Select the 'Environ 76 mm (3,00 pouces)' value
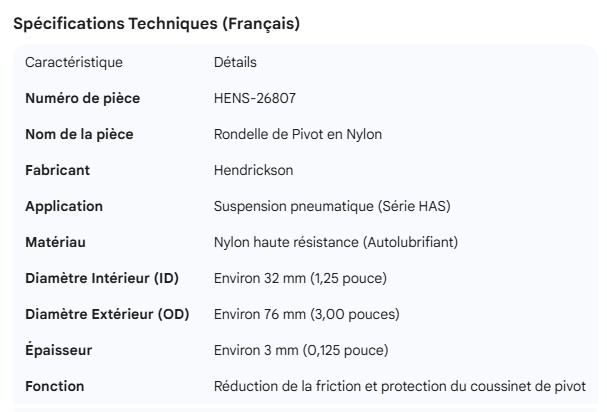The height and width of the screenshot is (412, 607). click(x=306, y=314)
